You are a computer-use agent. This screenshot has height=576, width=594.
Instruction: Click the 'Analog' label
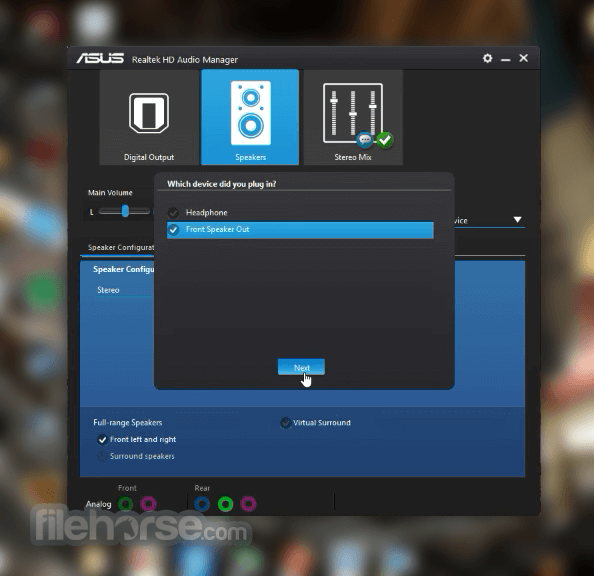98,504
